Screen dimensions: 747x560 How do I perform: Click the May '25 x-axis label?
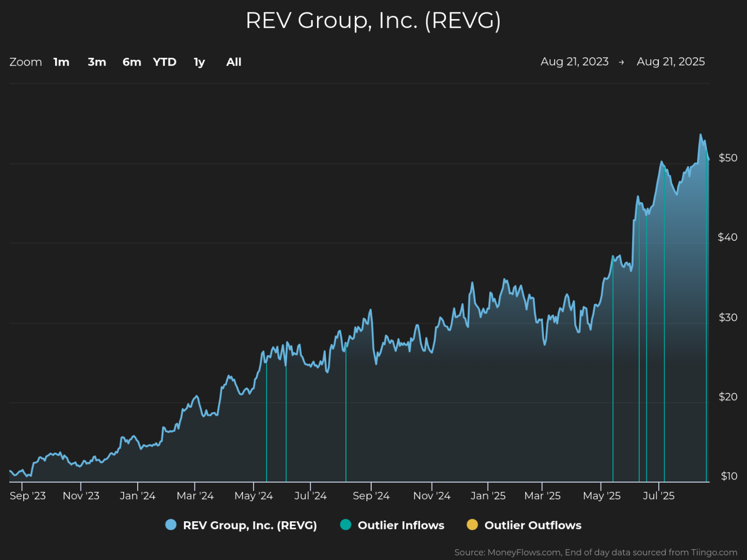pyautogui.click(x=602, y=496)
